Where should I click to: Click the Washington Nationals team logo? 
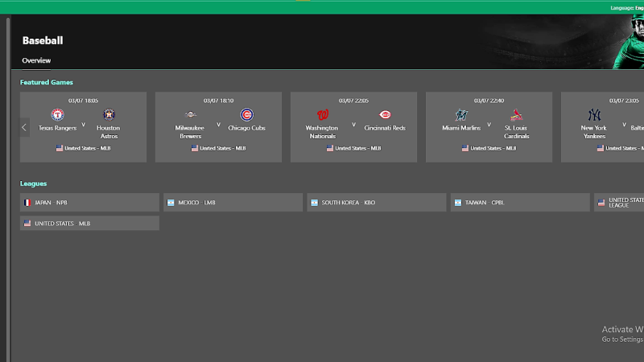point(323,114)
